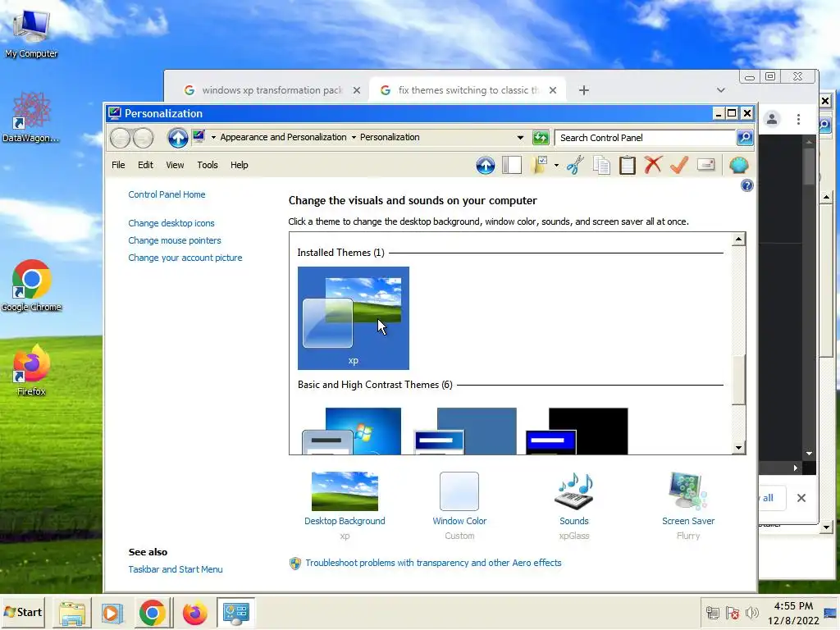This screenshot has height=630, width=840.
Task: Expand dropdown arrow before Appearance and Personalization
Action: click(x=213, y=138)
